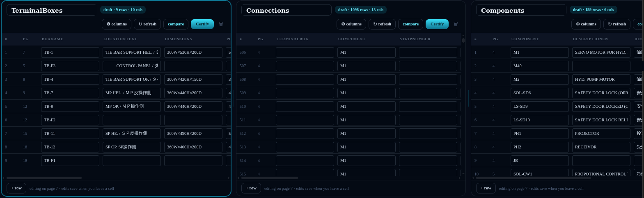Image resolution: width=644 pixels, height=198 pixels.
Task: Select the TB-F2 box name cell
Action: [x=70, y=120]
